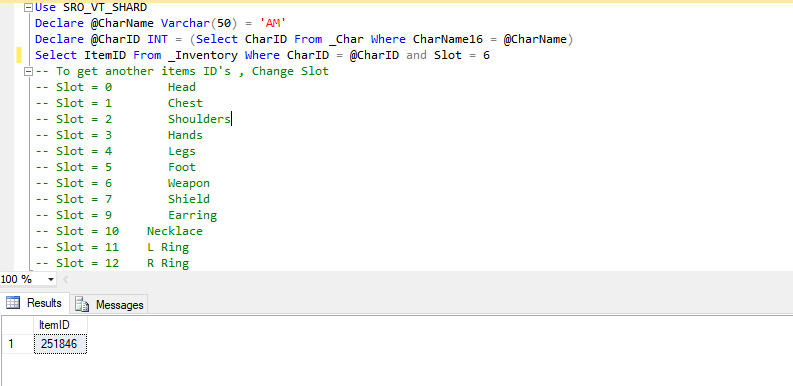Image resolution: width=793 pixels, height=386 pixels.
Task: Click the Slot = 4 Legs comment
Action: 115,151
